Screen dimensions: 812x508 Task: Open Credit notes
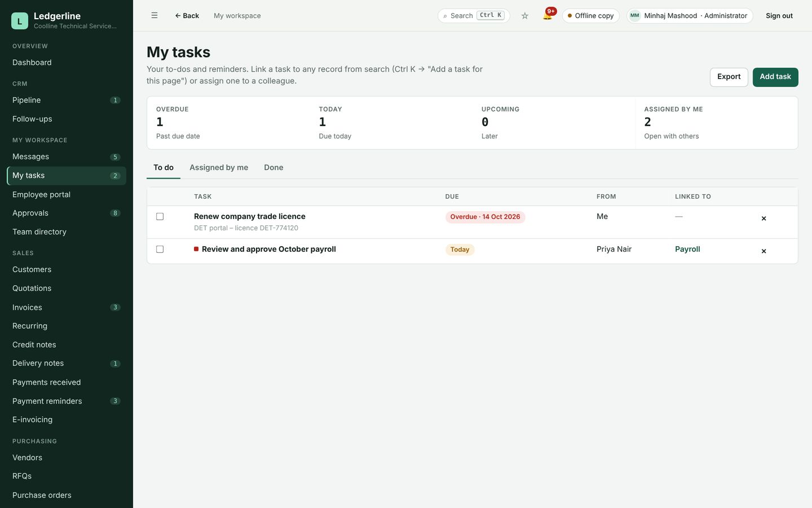pyautogui.click(x=67, y=345)
